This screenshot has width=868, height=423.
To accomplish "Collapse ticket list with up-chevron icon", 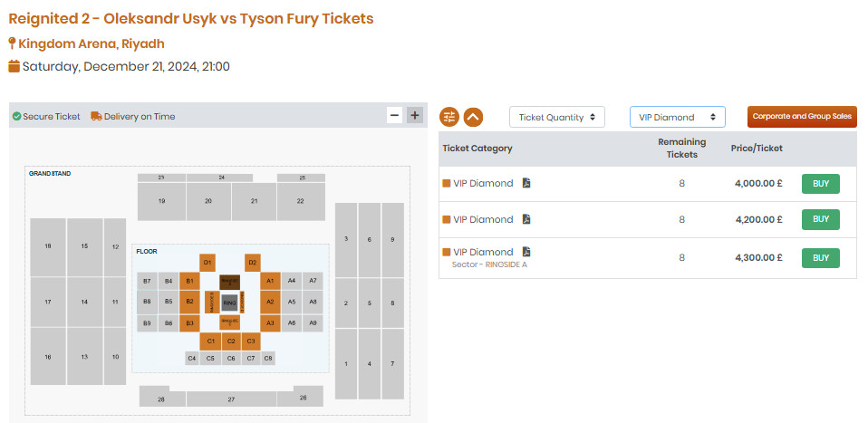I will coord(474,117).
